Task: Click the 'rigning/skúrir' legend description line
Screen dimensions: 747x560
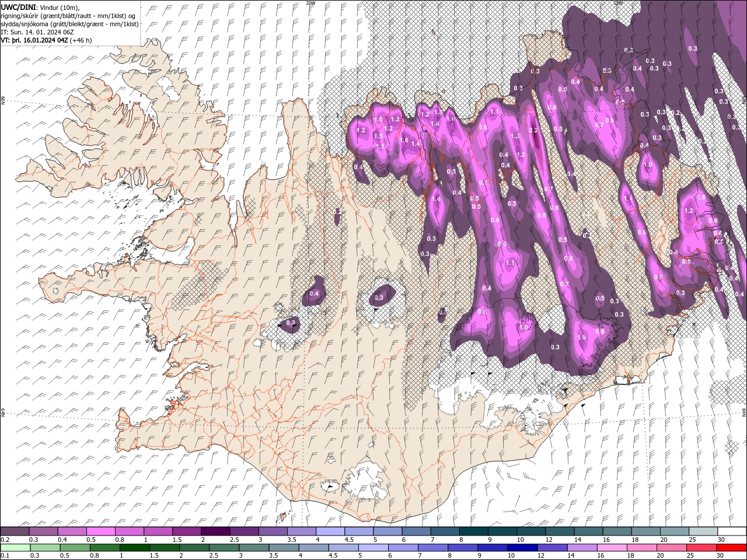Action: click(x=68, y=15)
